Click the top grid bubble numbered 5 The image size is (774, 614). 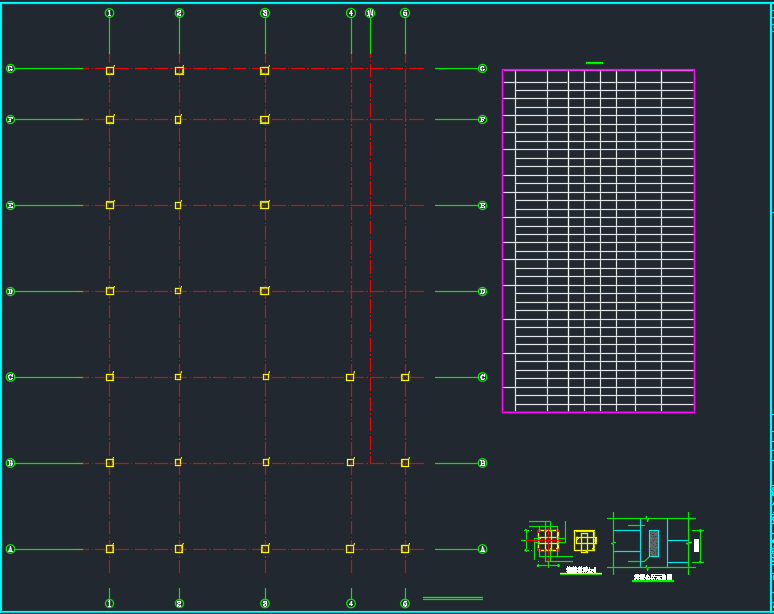coord(405,13)
